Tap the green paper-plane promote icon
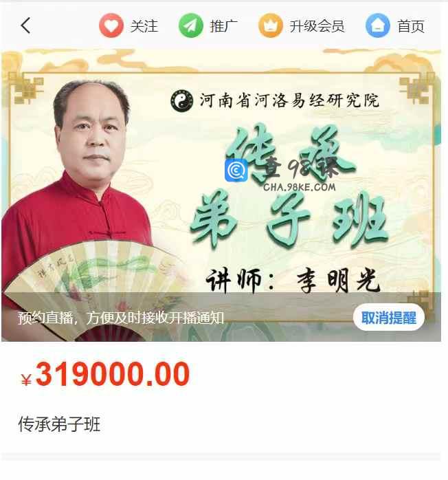This screenshot has width=448, height=480. pos(191,25)
